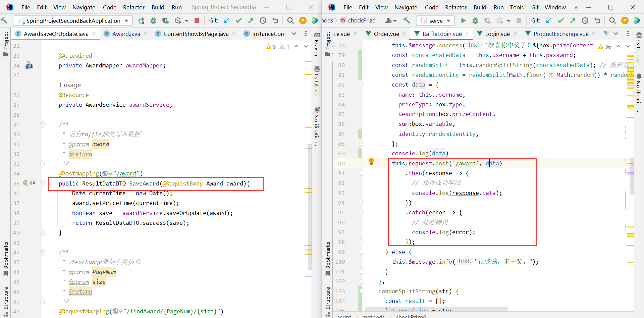The width and height of the screenshot is (644, 318).
Task: Open user account dropdown in right toolbar
Action: [390, 21]
